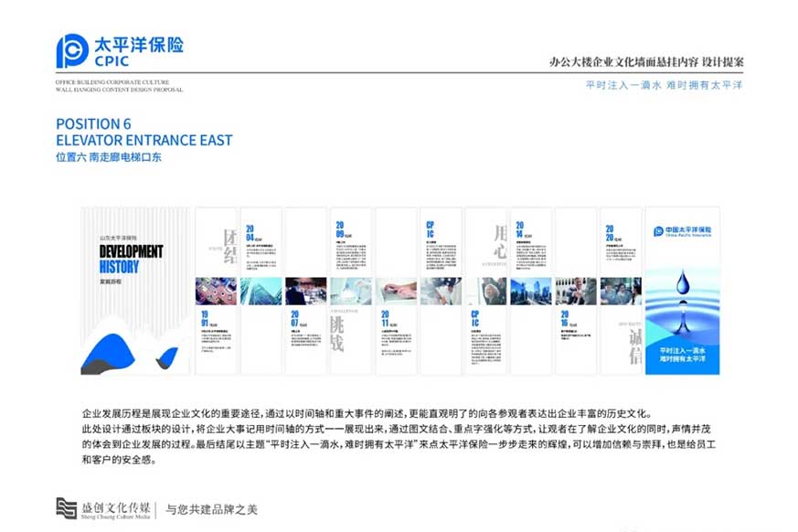Image resolution: width=798 pixels, height=532 pixels.
Task: Click the large grey '挑战' characters
Action: [337, 334]
